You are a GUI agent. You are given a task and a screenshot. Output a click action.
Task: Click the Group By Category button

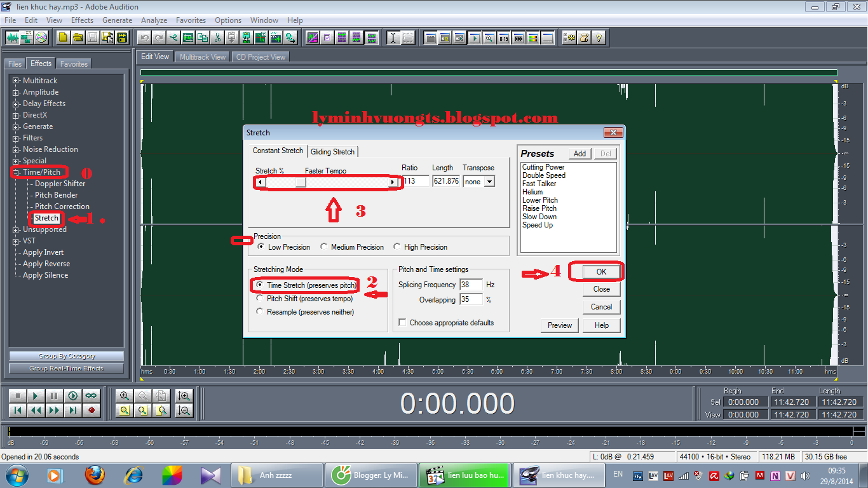(67, 356)
